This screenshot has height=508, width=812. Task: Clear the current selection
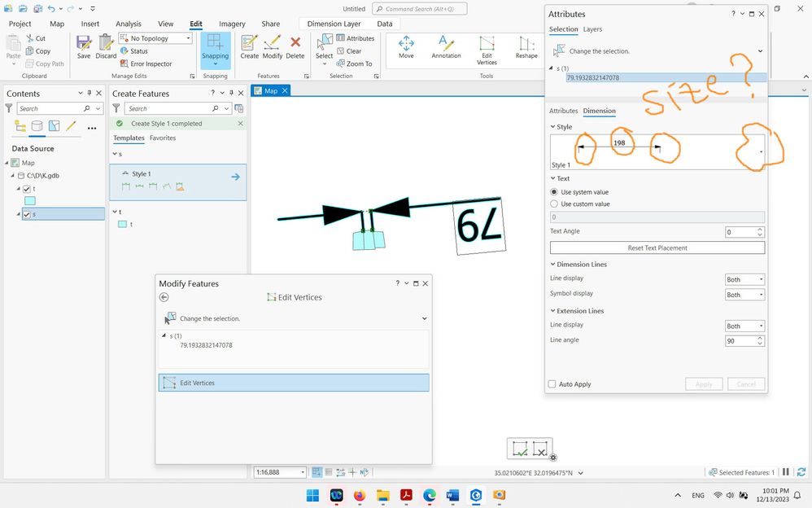tap(349, 50)
